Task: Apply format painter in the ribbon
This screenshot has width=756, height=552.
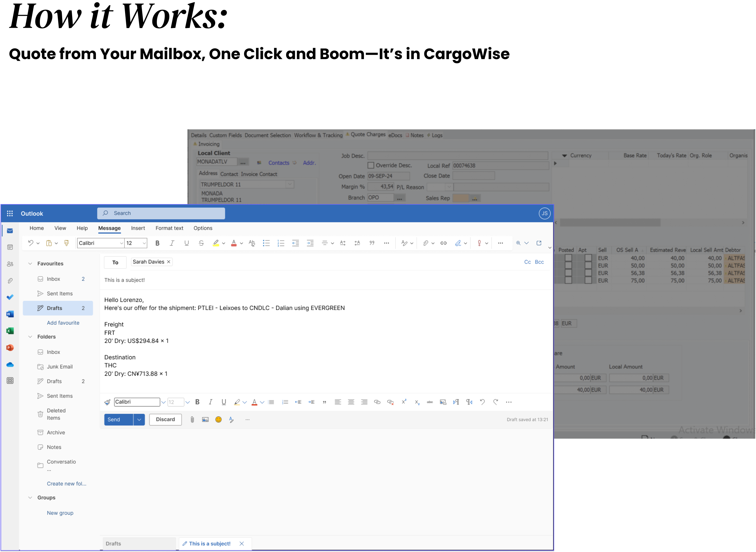Action: (x=67, y=243)
